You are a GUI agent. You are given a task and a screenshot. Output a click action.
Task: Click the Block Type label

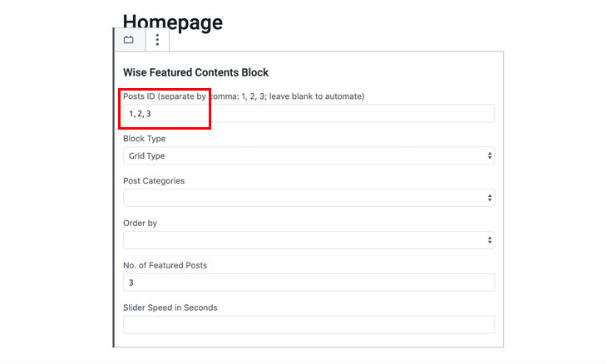(145, 139)
